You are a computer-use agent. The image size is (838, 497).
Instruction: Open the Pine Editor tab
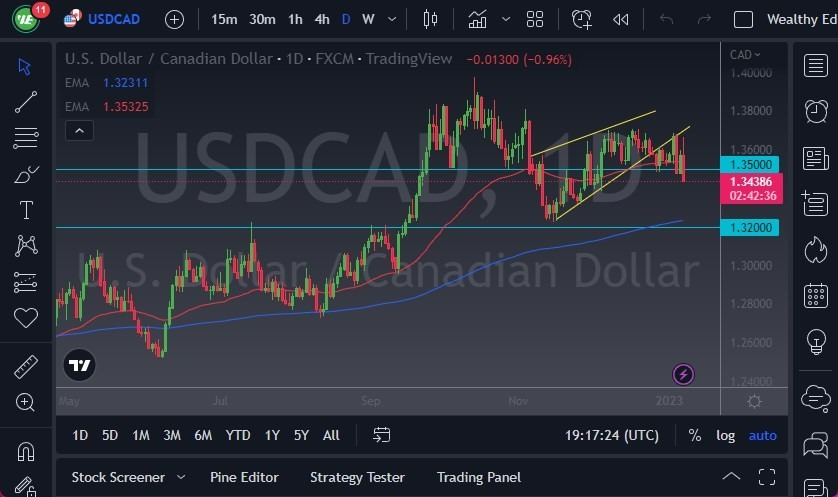244,477
